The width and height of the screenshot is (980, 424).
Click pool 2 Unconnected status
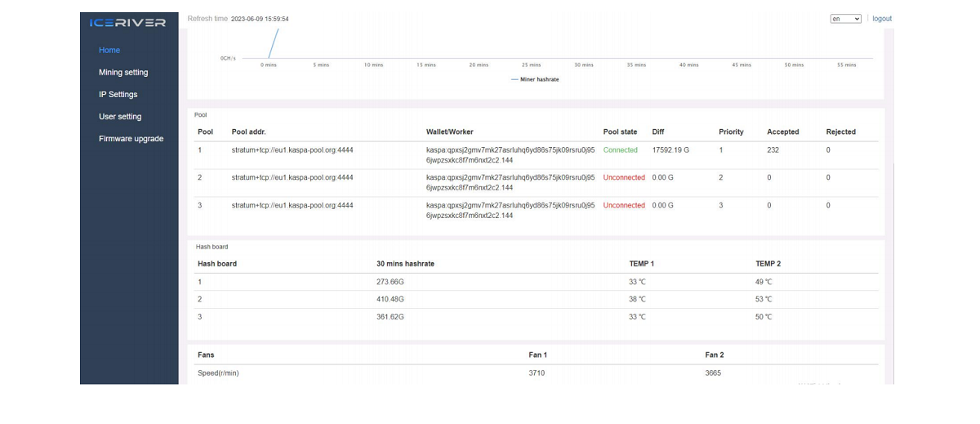tap(623, 177)
